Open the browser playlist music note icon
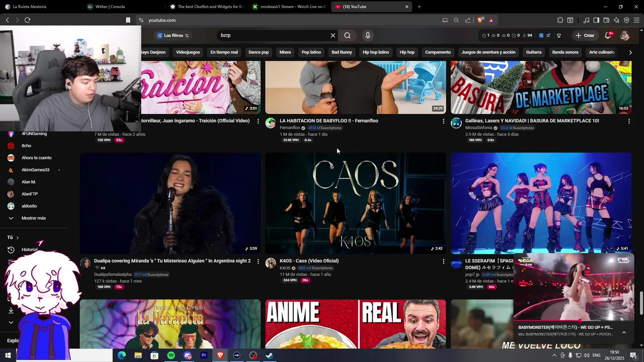 (x=586, y=20)
